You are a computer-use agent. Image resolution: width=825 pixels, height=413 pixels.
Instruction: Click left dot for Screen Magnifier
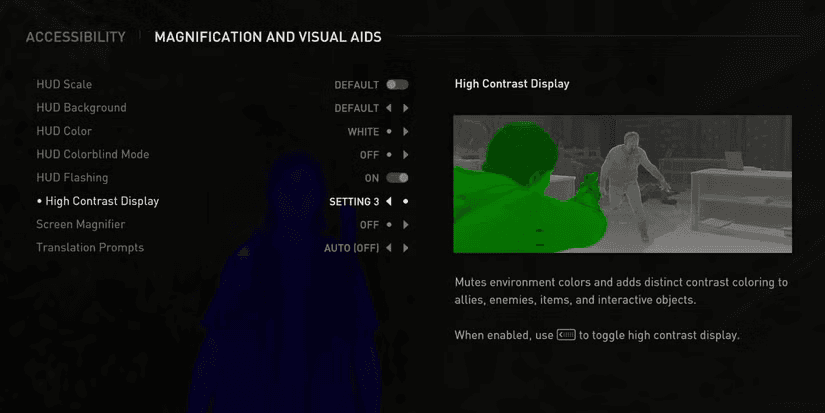point(389,225)
